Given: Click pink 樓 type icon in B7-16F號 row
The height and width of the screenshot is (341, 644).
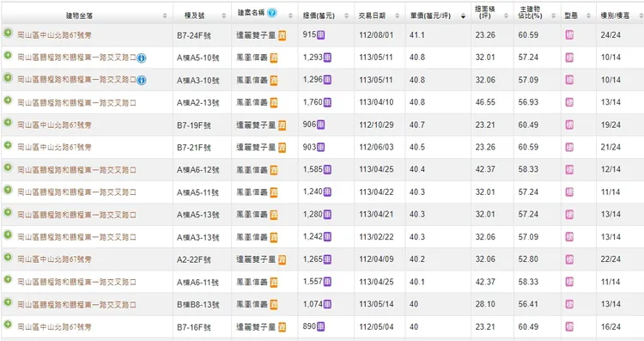Looking at the screenshot, I should tap(569, 326).
